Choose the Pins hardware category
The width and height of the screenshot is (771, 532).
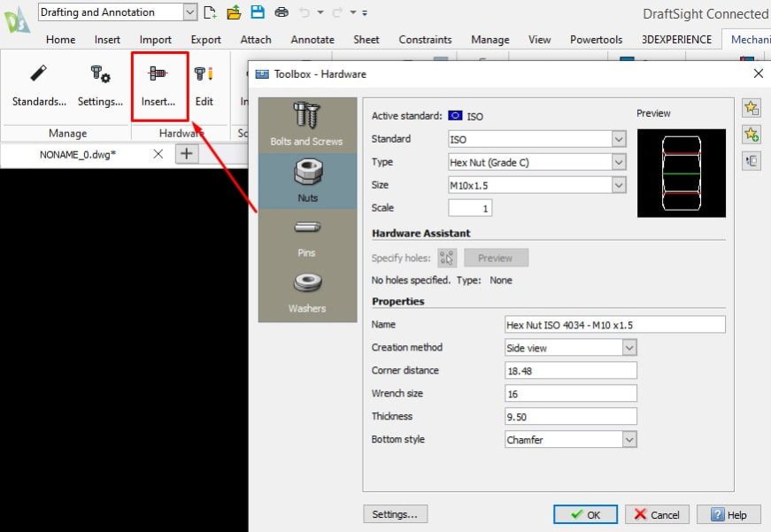(x=307, y=236)
